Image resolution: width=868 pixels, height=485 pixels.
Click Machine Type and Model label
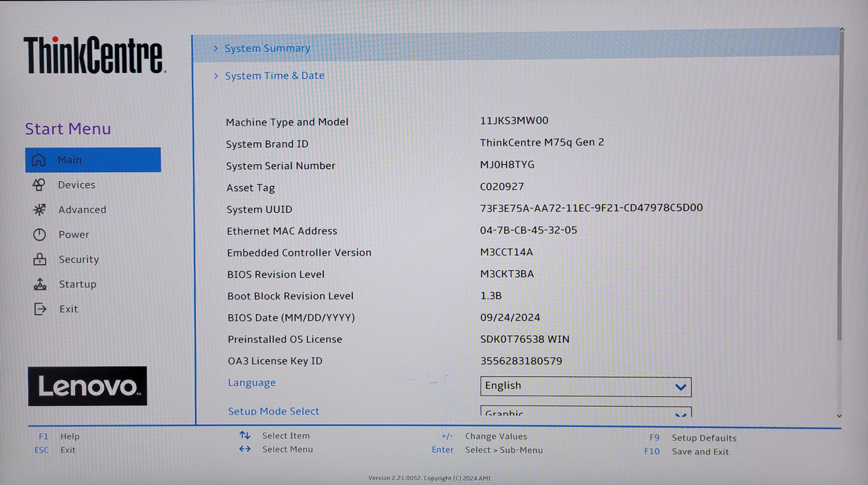click(287, 122)
